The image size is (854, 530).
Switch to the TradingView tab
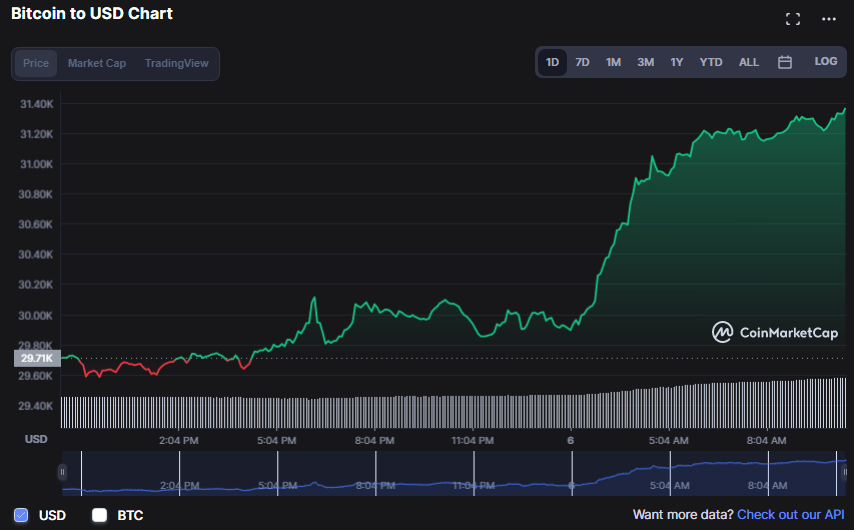[176, 63]
